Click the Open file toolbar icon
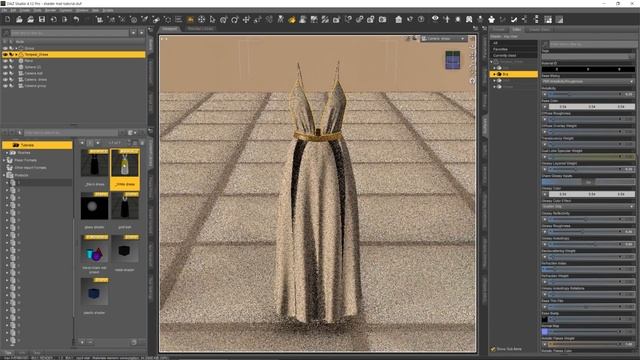640x360 pixels. pyautogui.click(x=19, y=19)
